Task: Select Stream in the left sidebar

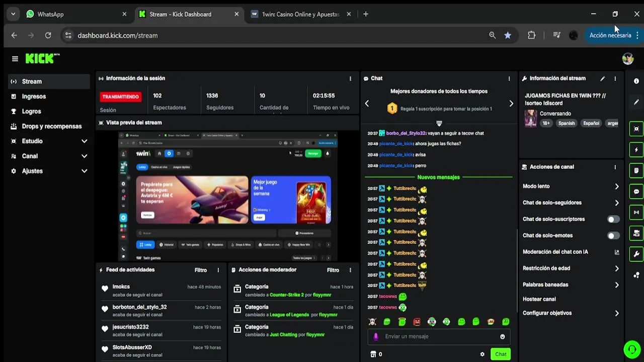Action: pyautogui.click(x=49, y=81)
